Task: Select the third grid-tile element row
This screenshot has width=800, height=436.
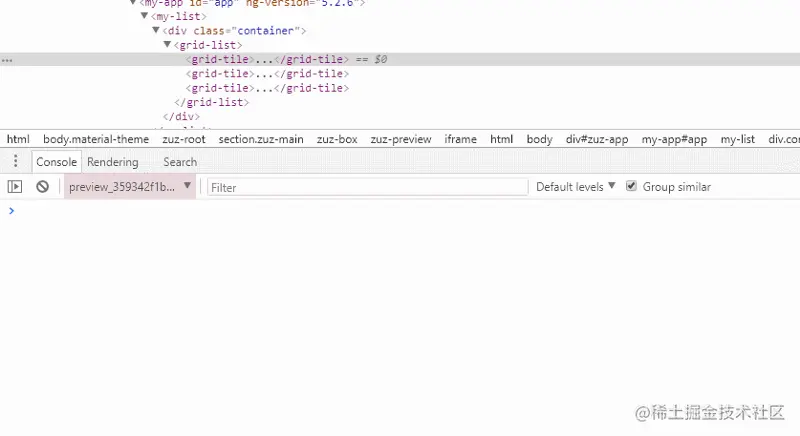Action: (x=267, y=88)
